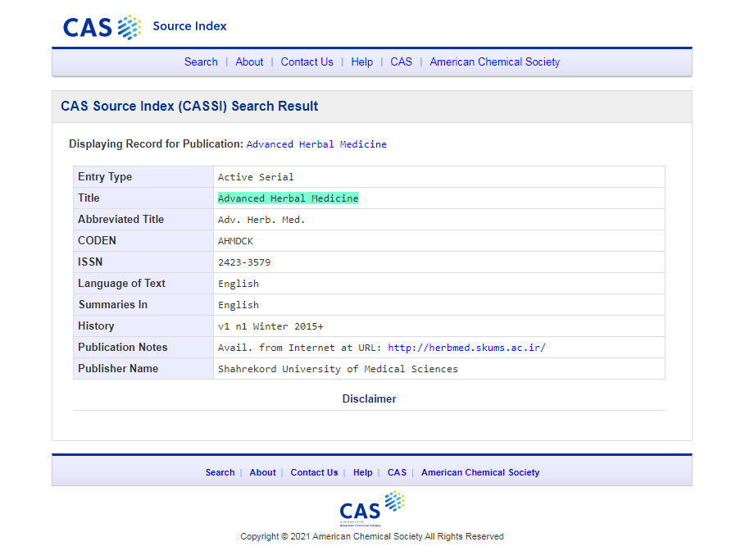Open About in the top navigation bar
The image size is (736, 560).
point(249,62)
